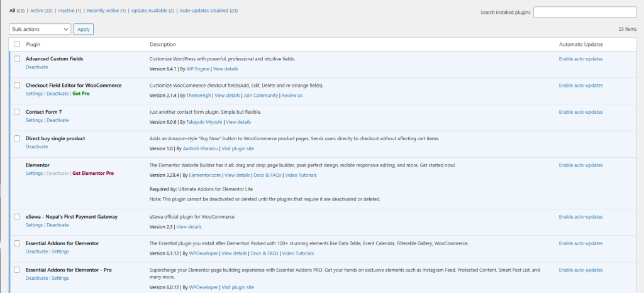Click Get Elementor Pro link
This screenshot has height=293, width=644.
click(93, 173)
